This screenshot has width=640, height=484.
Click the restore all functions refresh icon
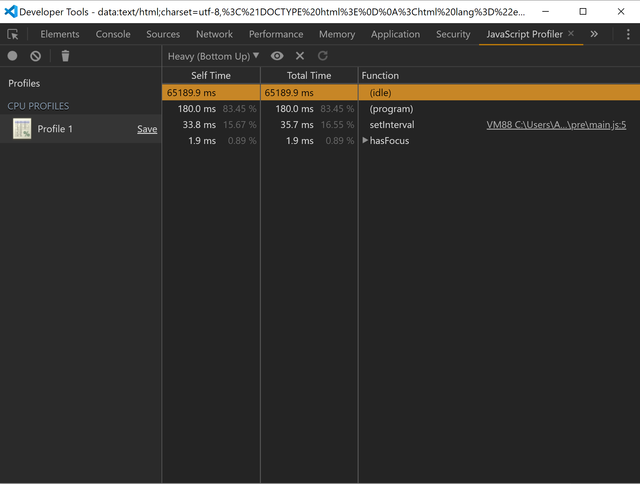[x=323, y=56]
